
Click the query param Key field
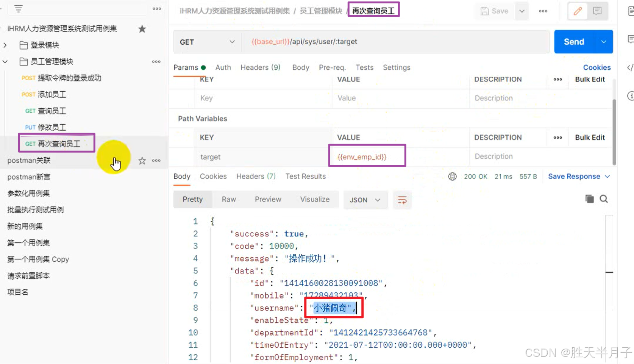point(264,98)
